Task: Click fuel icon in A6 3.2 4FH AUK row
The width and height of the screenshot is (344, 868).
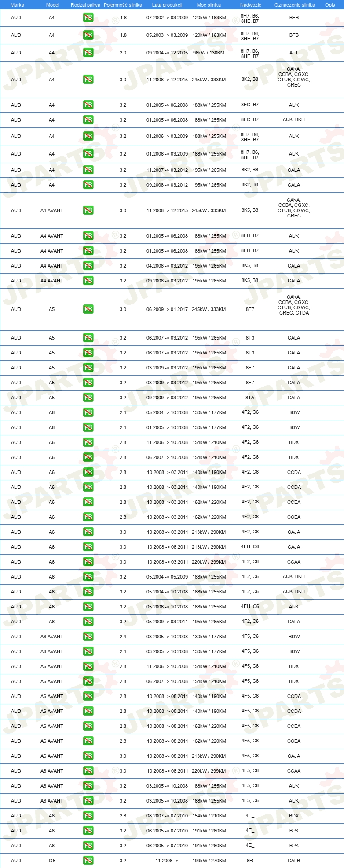Action: [x=88, y=607]
